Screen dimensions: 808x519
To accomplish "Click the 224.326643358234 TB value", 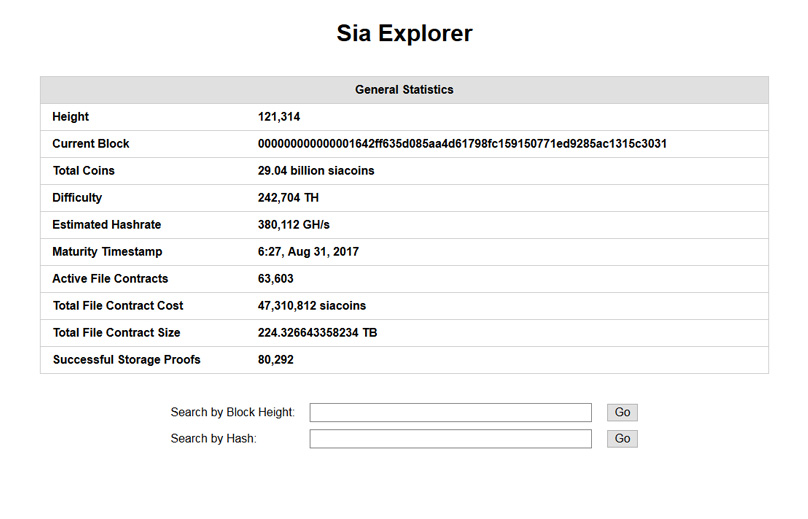I will pyautogui.click(x=317, y=332).
